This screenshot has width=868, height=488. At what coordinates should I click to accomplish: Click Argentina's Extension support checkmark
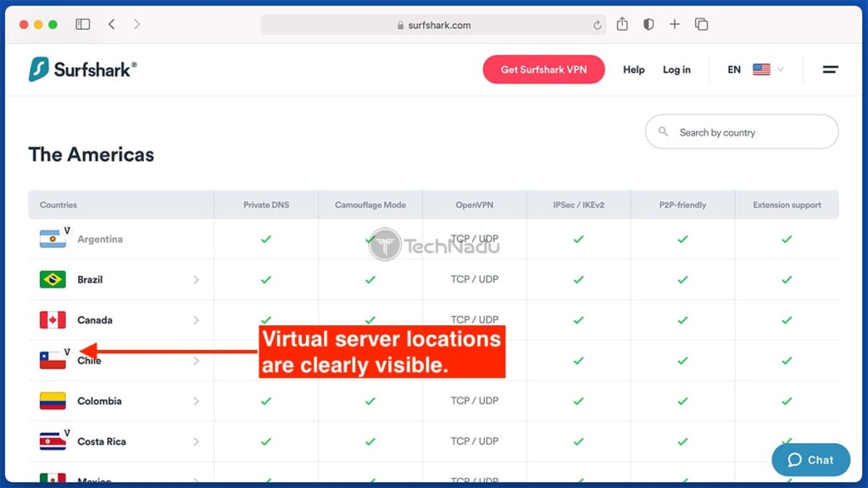coord(787,240)
